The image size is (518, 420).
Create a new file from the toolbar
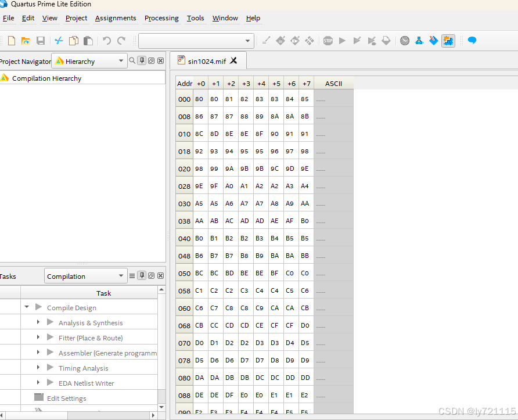click(x=12, y=41)
